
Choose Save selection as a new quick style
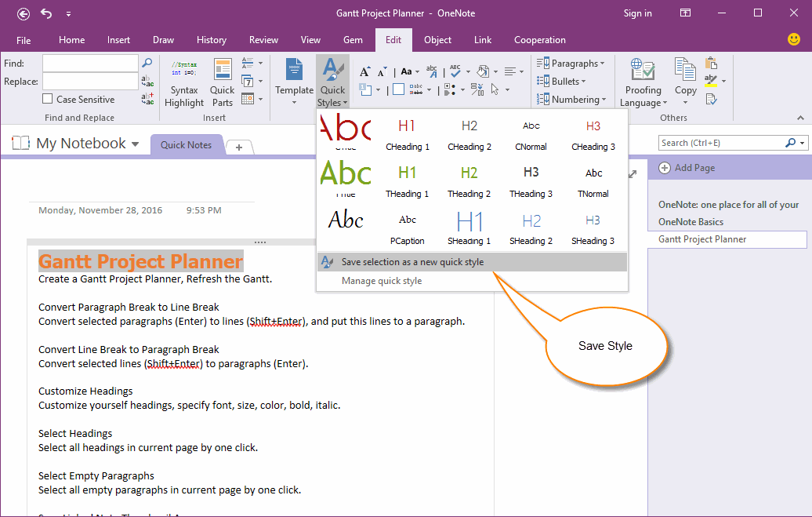472,262
